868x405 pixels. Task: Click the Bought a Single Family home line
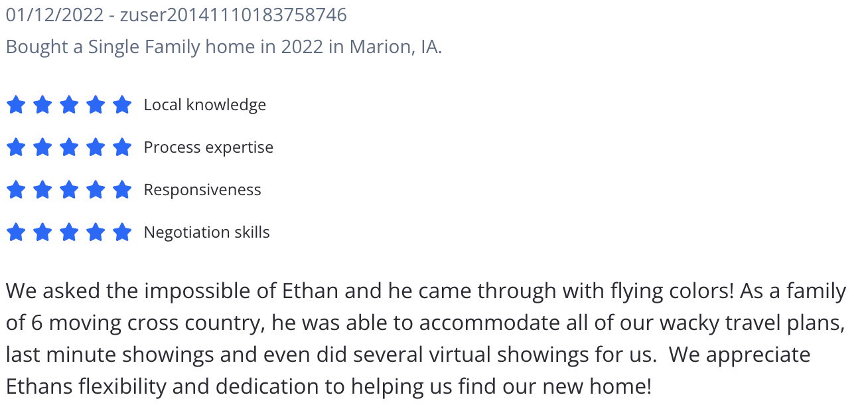(x=224, y=48)
